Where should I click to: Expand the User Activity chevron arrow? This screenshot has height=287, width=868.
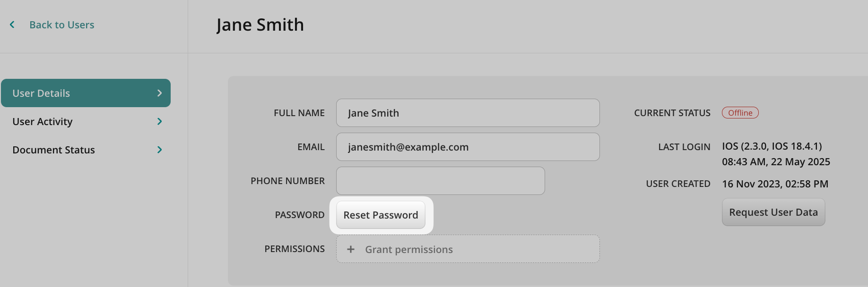click(x=159, y=122)
